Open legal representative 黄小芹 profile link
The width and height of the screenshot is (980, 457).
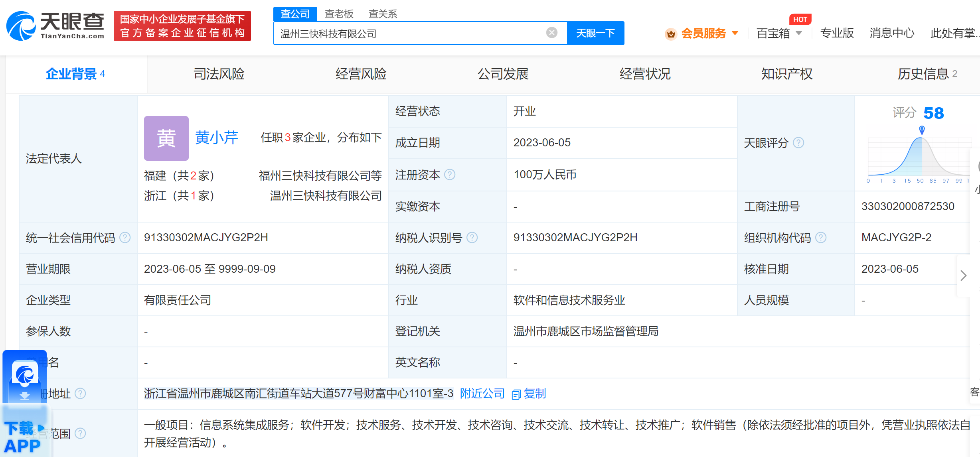(x=216, y=138)
